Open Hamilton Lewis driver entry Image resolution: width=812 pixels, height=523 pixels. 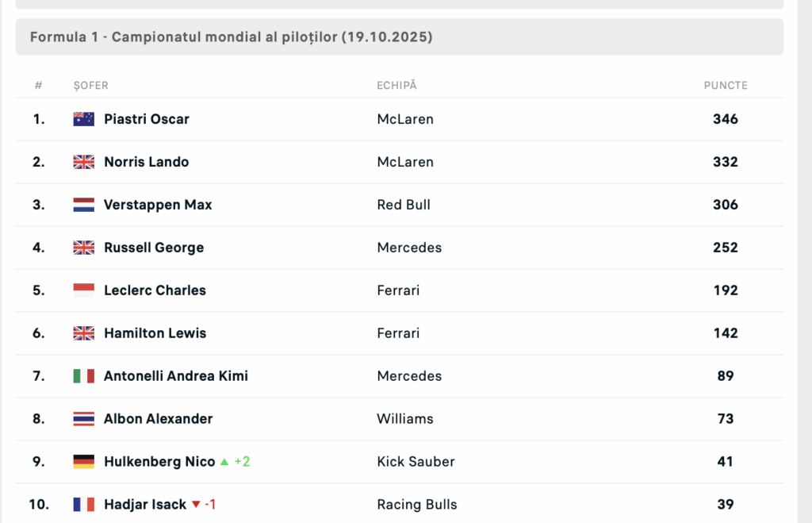(155, 333)
